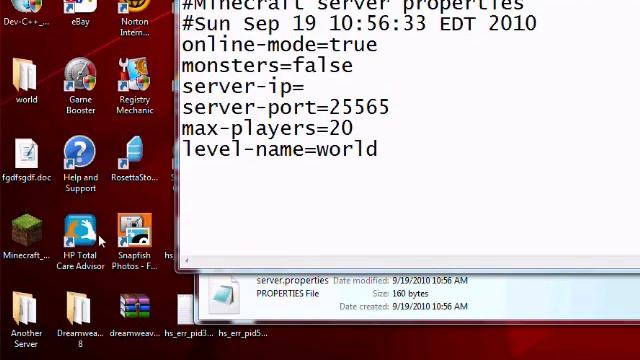This screenshot has height=360, width=640.
Task: Launch the RosettaStone shortcut
Action: (134, 159)
